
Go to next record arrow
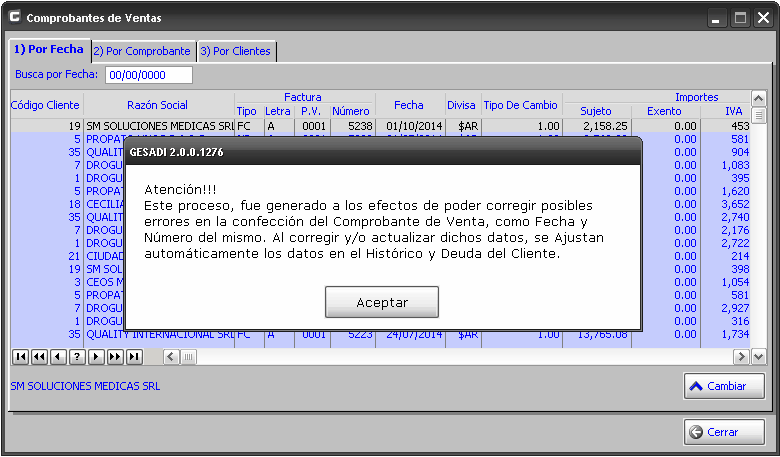96,357
